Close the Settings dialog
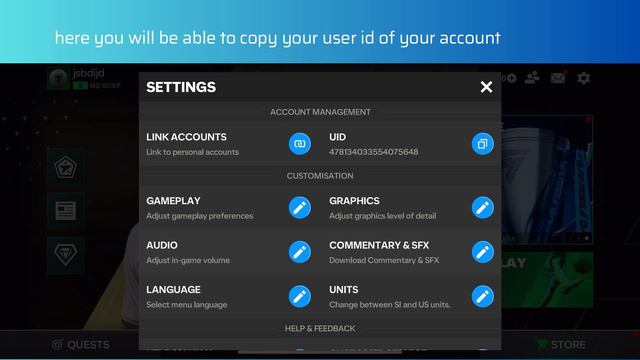The image size is (640, 360). [486, 87]
